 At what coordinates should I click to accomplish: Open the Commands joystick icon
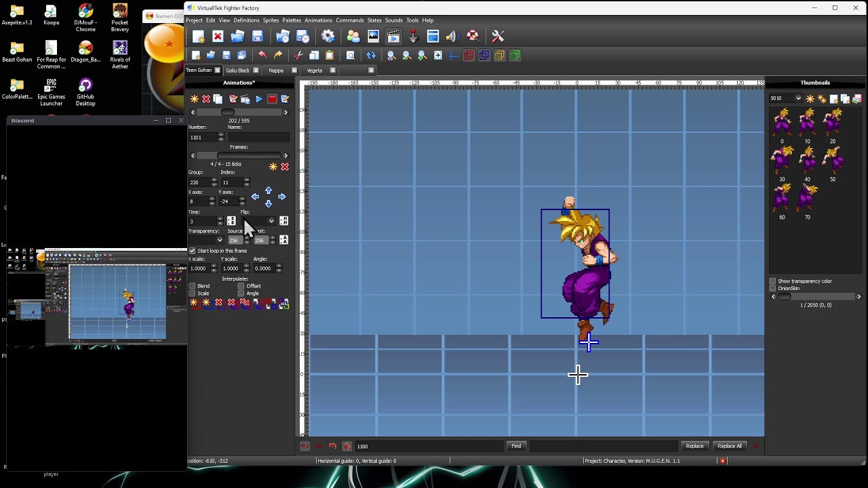413,37
